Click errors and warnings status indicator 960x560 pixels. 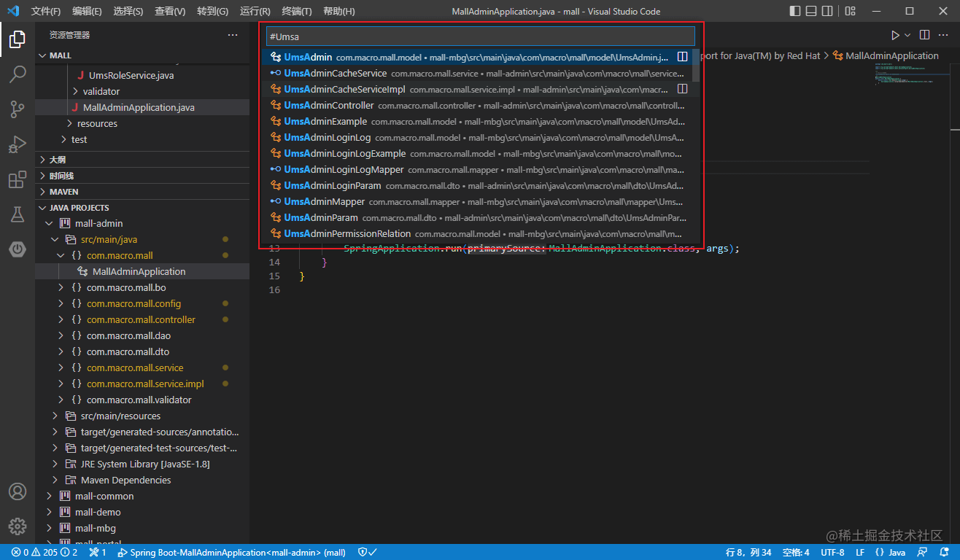[x=44, y=553]
